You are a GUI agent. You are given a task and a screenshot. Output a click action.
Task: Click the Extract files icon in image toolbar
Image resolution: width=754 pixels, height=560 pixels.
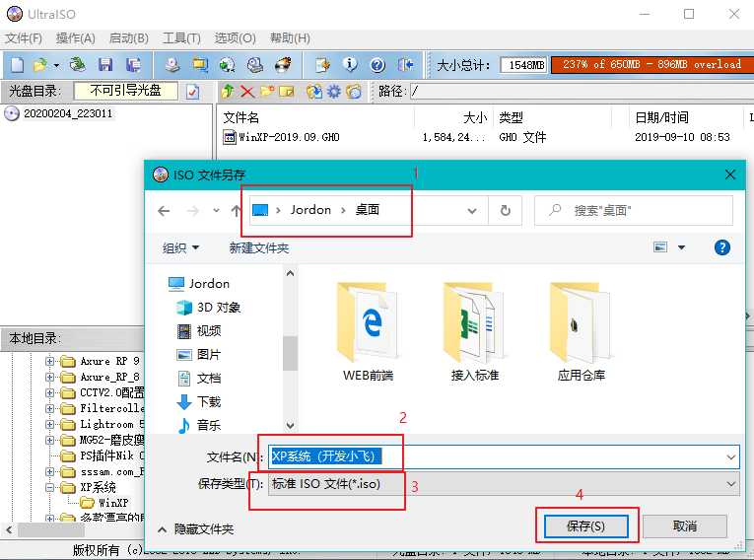click(314, 91)
